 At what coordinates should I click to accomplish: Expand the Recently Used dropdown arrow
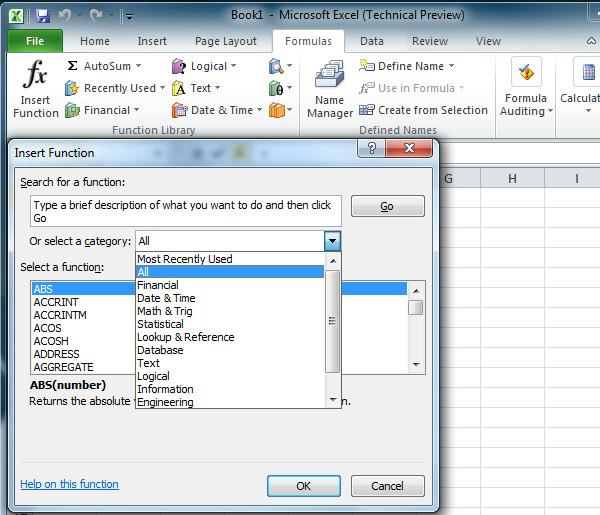pos(162,88)
